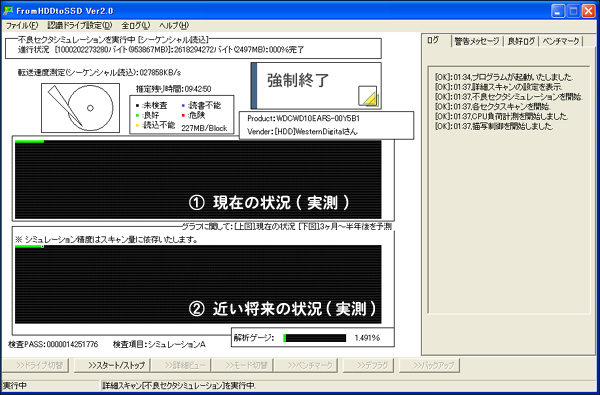Click the 進行状況 progress line
This screenshot has height=395, width=600.
click(x=161, y=50)
